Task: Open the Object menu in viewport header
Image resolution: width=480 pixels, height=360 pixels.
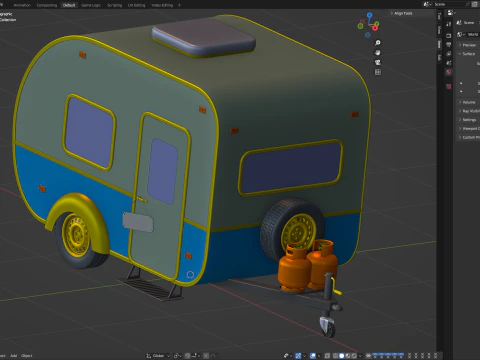Action: pyautogui.click(x=27, y=356)
